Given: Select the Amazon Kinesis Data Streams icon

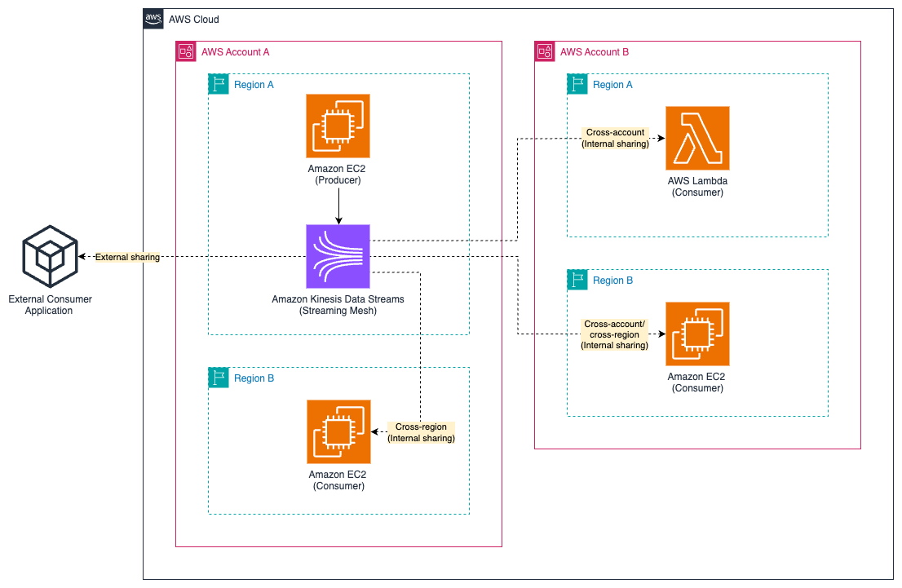Looking at the screenshot, I should click(x=338, y=256).
